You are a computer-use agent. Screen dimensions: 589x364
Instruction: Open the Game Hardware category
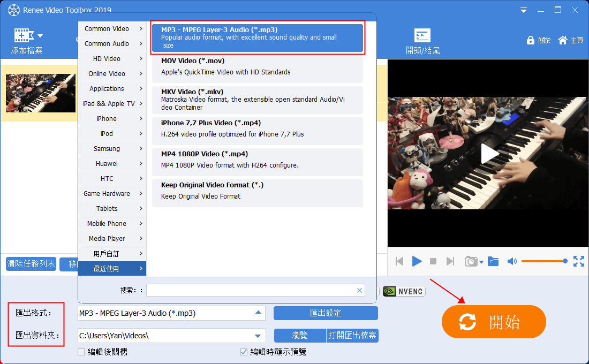pyautogui.click(x=112, y=194)
